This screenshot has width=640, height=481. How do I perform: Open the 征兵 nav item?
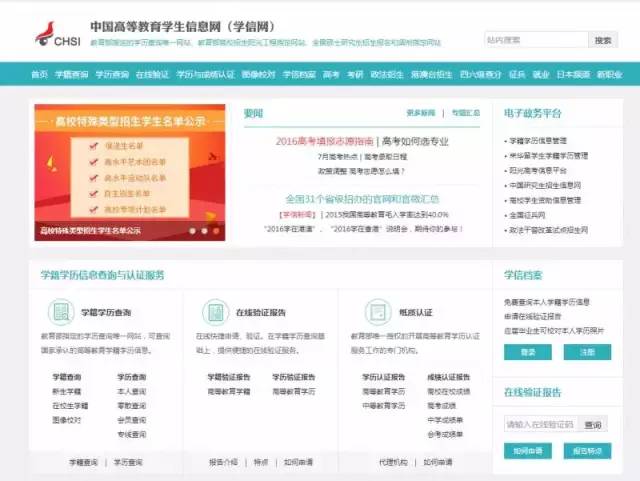pos(517,74)
